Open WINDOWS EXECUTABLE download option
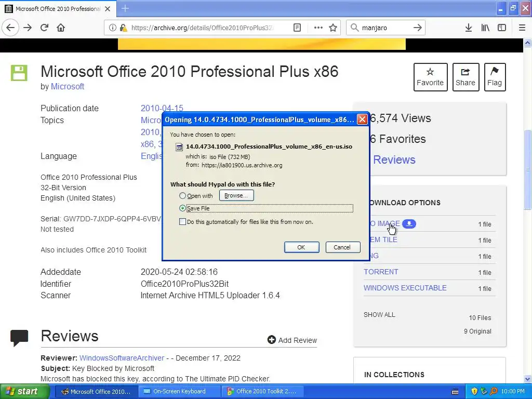 pos(405,288)
